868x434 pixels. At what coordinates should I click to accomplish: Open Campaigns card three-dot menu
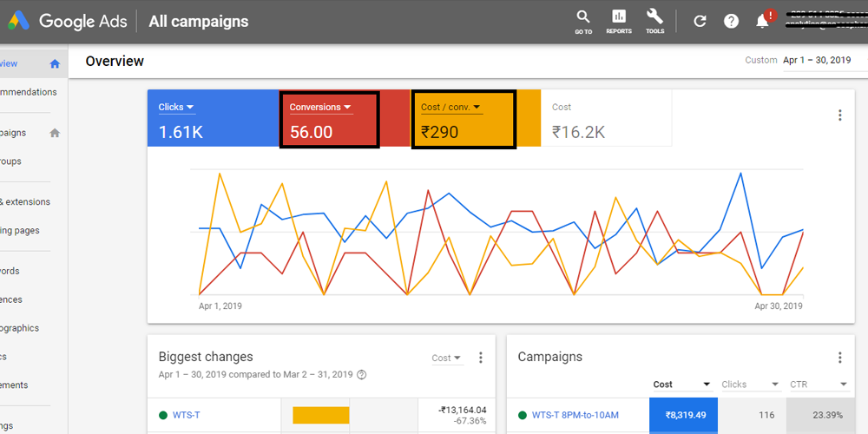pyautogui.click(x=839, y=358)
